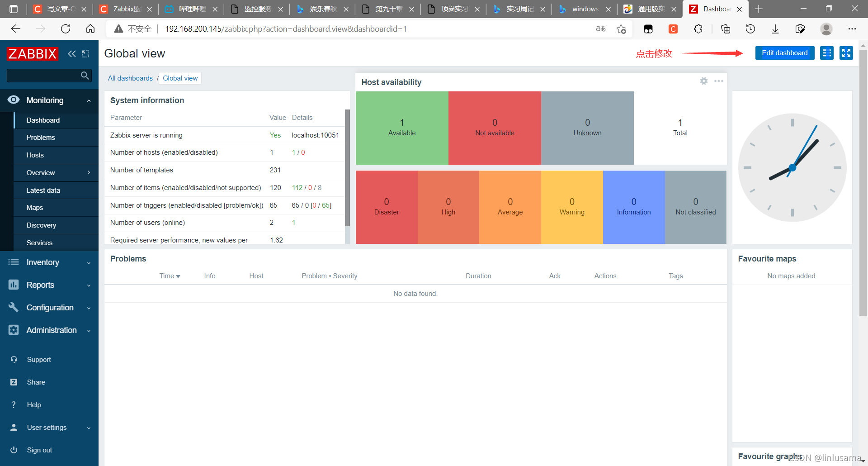Click in the sidebar search field

click(44, 76)
